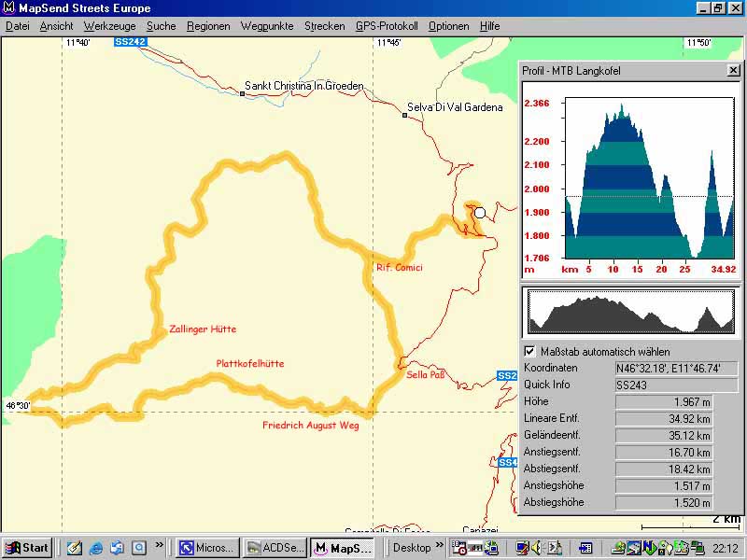Click the Selva Di Val Gardena town label
Screen dimensions: 747x560
(x=455, y=107)
